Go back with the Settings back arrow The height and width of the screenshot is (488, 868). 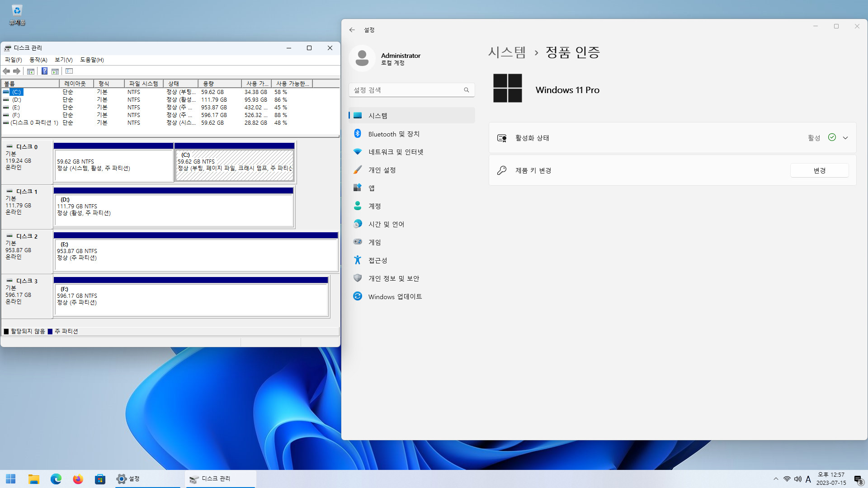(352, 30)
